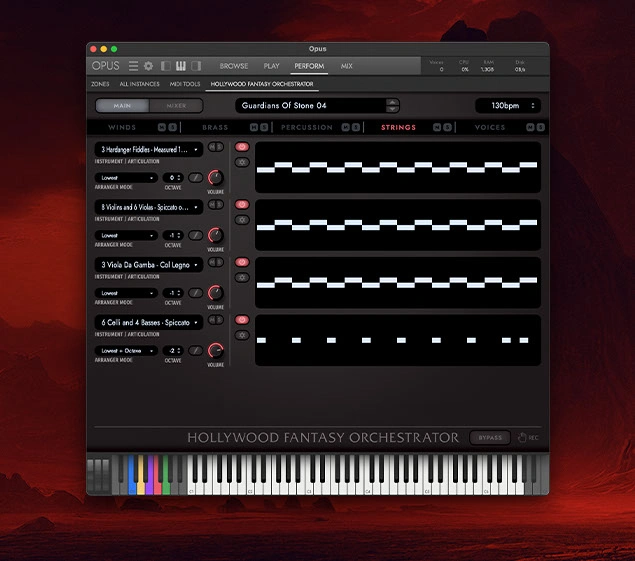635x561 pixels.
Task: Select previous preset with the up arrow
Action: coord(392,102)
